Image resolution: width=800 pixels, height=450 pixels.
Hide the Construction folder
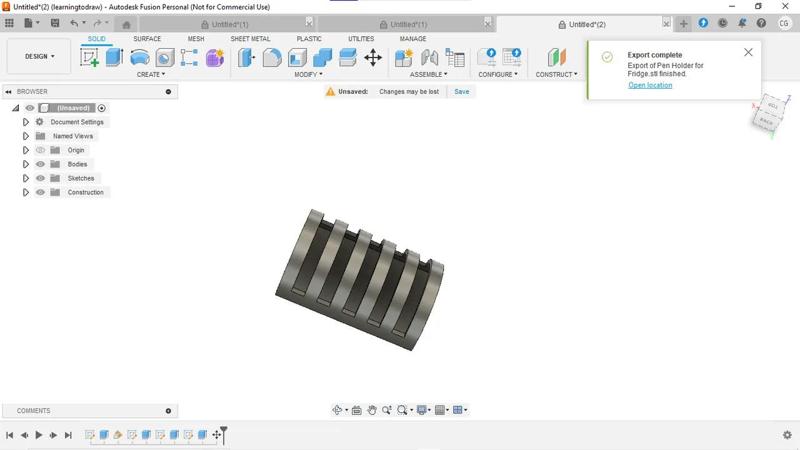coord(40,192)
